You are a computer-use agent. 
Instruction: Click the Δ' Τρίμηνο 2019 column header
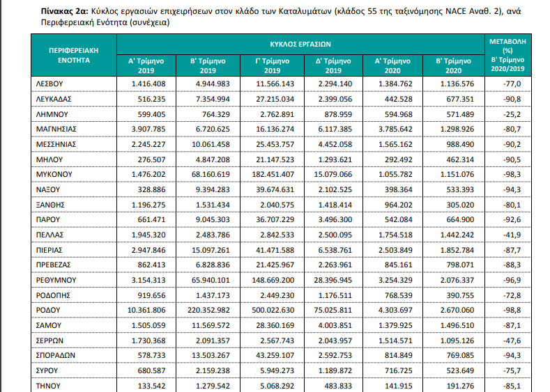tap(333, 65)
